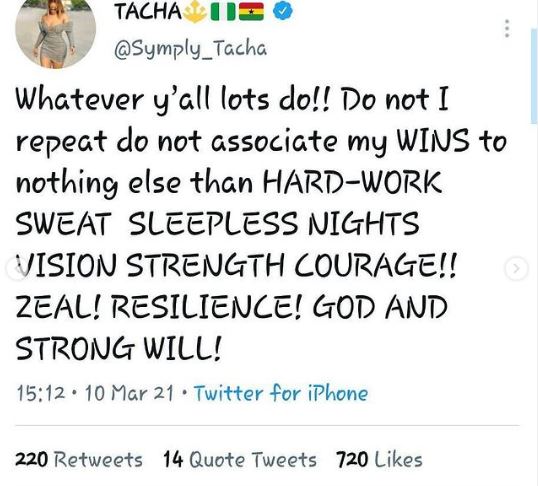Click the word WINS in the tweet
The width and height of the screenshot is (538, 486).
click(433, 141)
